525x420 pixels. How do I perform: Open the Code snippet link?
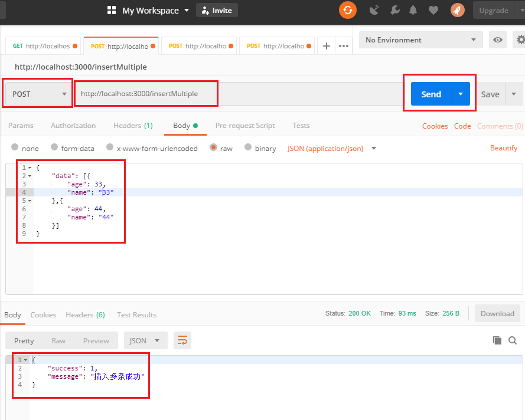462,126
